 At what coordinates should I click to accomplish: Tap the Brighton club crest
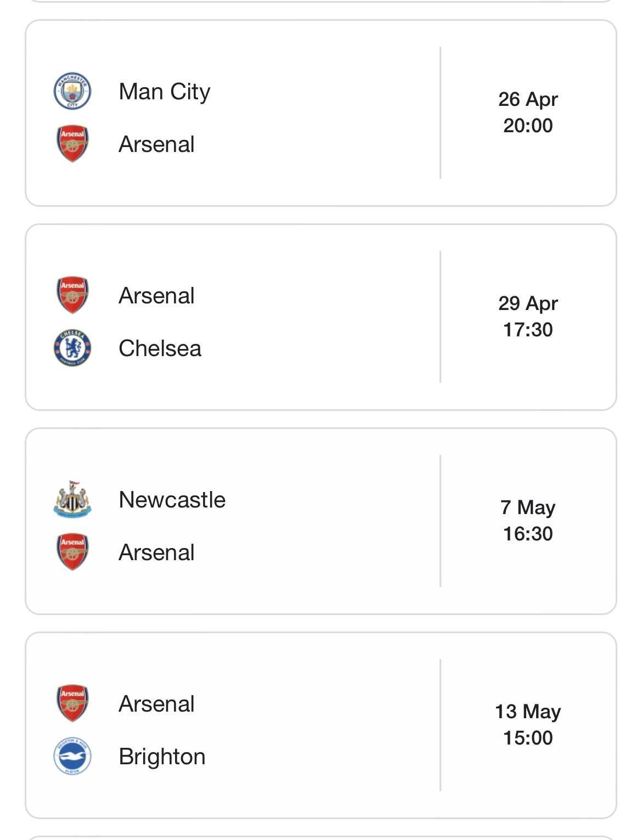pos(72,756)
